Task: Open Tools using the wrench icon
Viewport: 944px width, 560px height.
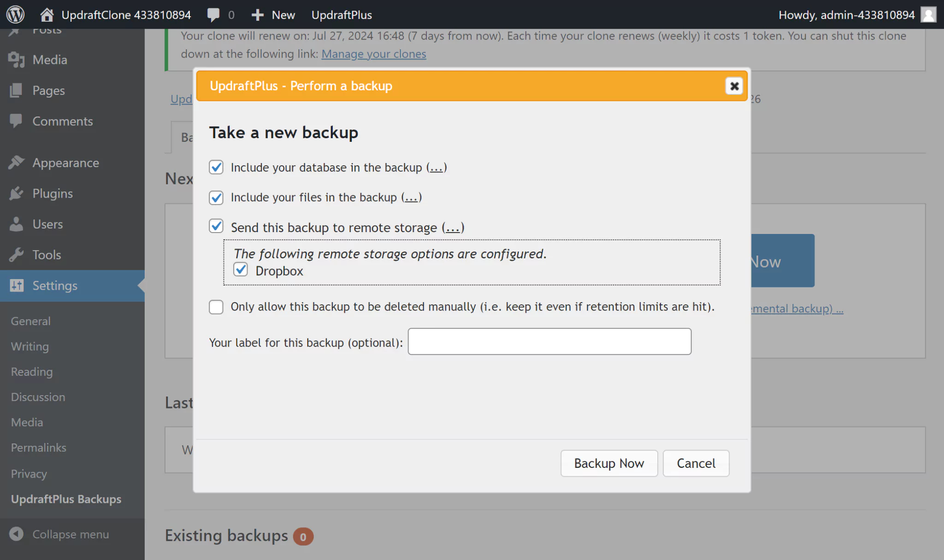Action: (x=17, y=255)
